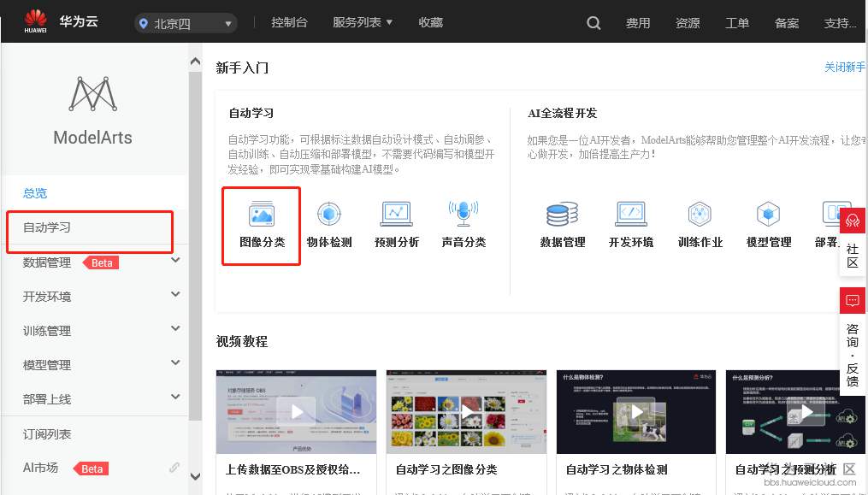Play the 自动学习之物体检测 video thumbnail
This screenshot has width=868, height=495.
[x=636, y=412]
